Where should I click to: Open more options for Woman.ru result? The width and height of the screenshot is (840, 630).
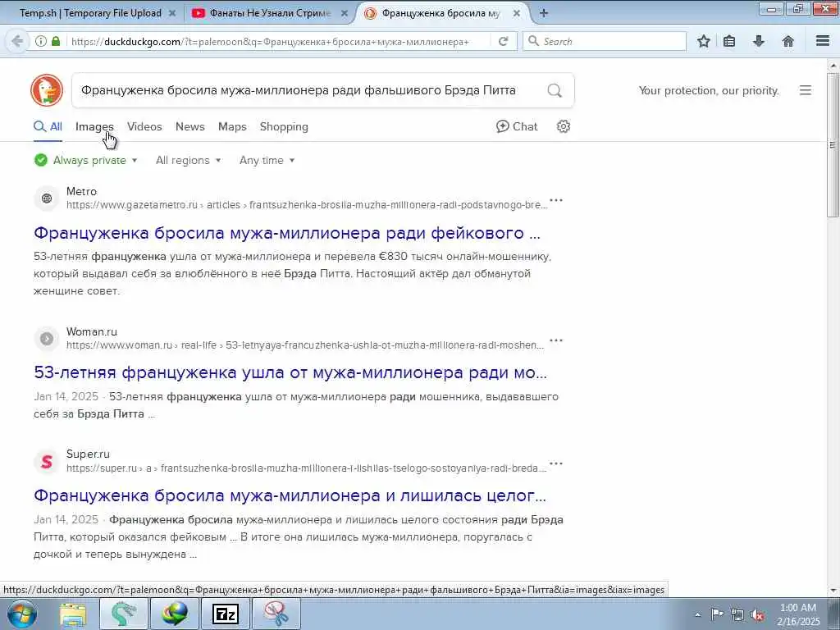click(x=556, y=340)
